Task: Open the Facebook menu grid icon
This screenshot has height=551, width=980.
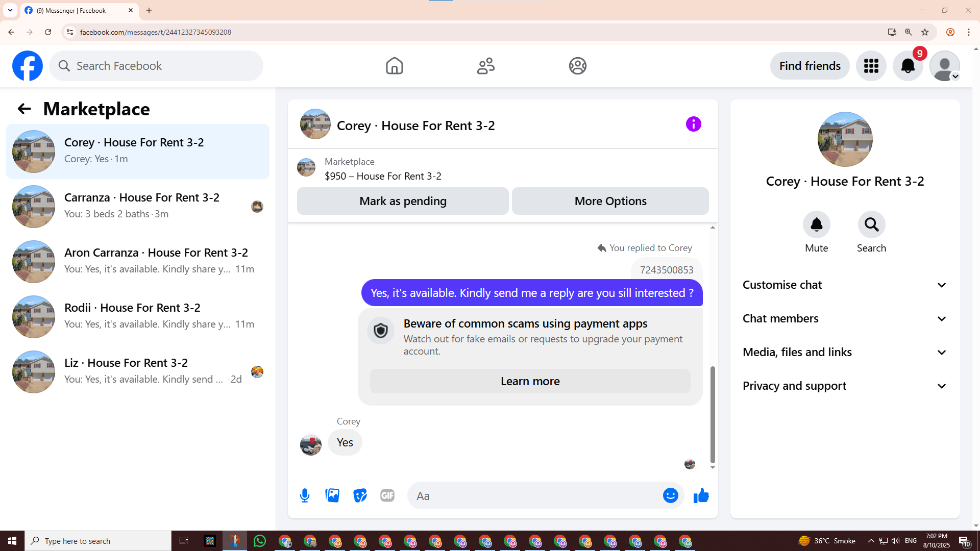Action: coord(871,66)
